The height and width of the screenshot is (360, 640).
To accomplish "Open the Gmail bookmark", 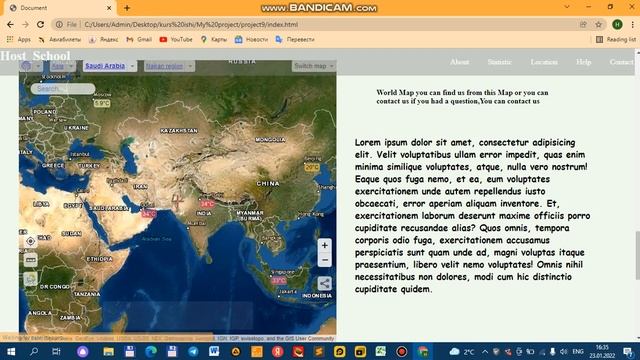I will [139, 39].
